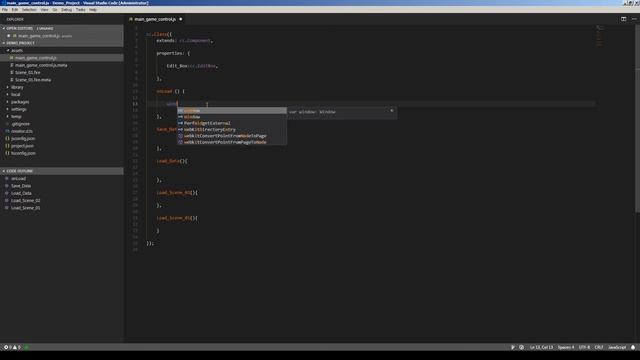
Task: Select the main_game_control.js editor tab
Action: pos(155,19)
